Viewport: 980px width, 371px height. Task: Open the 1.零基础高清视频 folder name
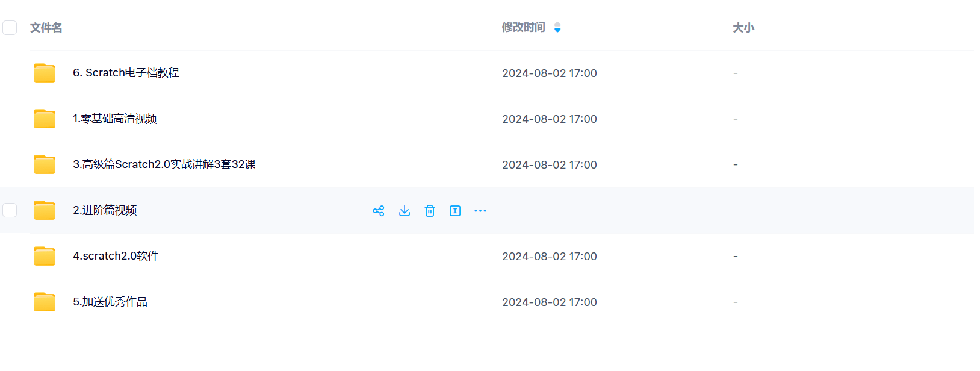(x=115, y=119)
